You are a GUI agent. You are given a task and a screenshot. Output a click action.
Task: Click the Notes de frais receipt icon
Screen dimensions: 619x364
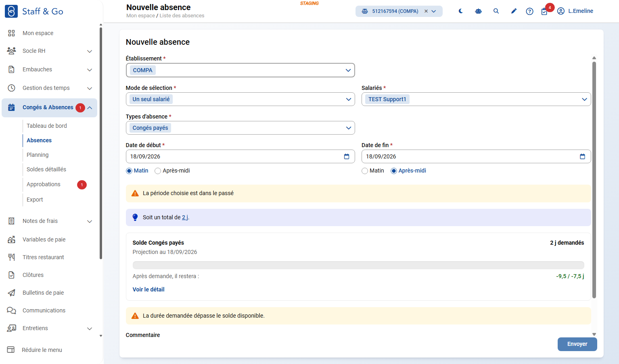(11, 221)
